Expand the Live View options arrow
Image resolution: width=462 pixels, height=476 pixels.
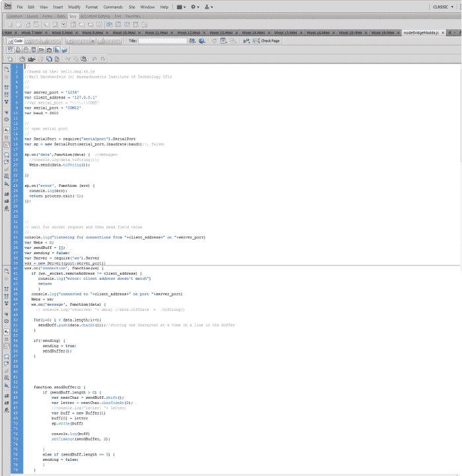(x=92, y=41)
